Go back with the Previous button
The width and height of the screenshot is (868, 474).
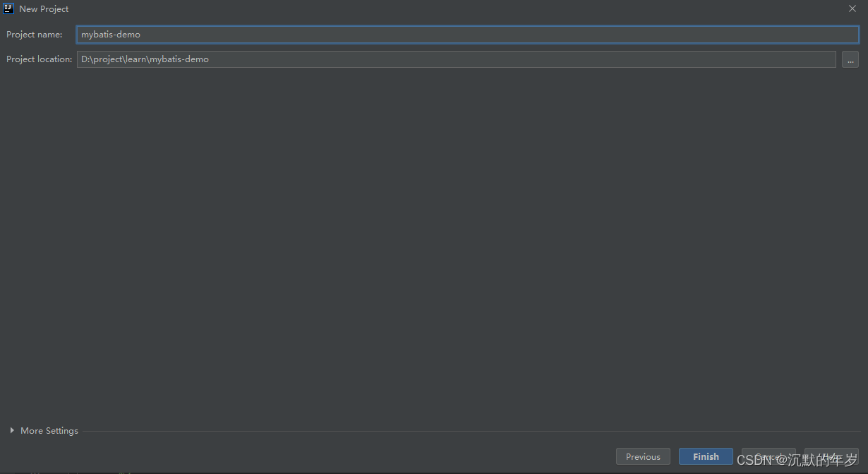pos(643,457)
